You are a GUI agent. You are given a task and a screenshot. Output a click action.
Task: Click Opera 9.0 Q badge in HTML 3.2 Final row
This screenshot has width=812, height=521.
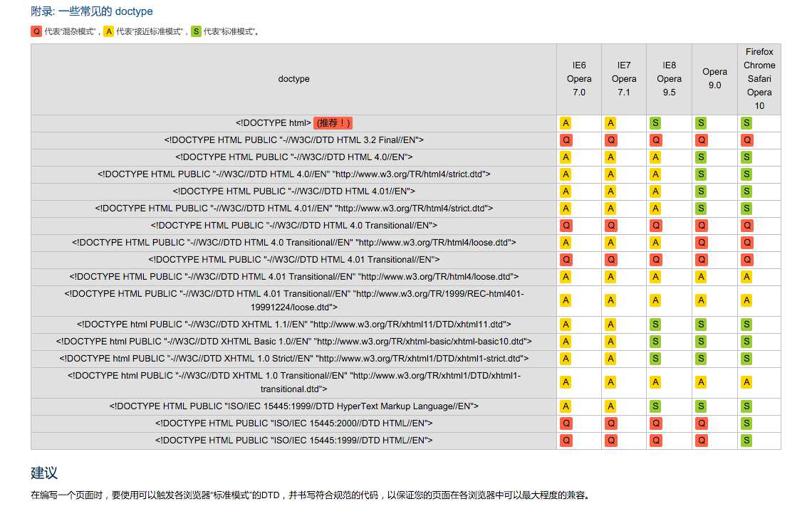pyautogui.click(x=702, y=140)
